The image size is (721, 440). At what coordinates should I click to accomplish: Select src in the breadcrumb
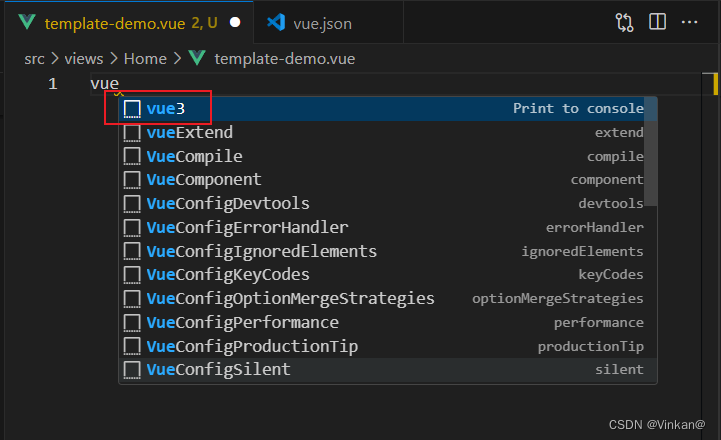point(34,59)
